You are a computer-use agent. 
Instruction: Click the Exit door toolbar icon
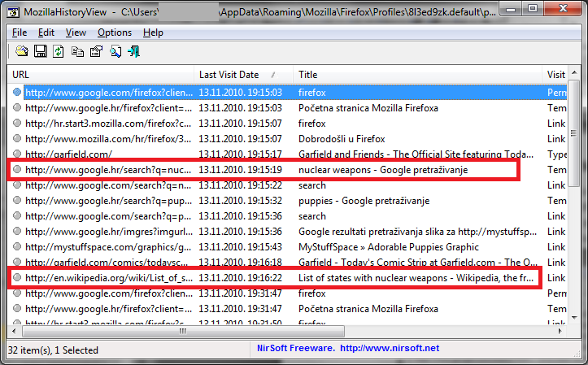(x=133, y=52)
